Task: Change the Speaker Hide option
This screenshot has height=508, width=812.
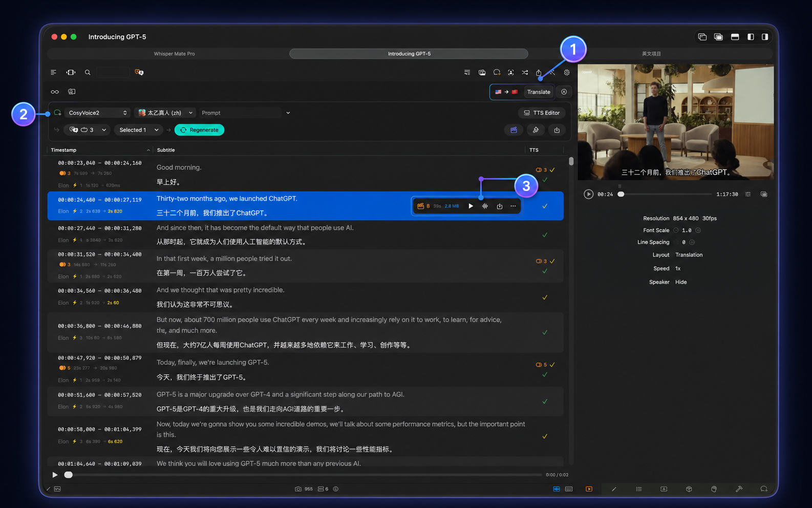Action: 681,282
